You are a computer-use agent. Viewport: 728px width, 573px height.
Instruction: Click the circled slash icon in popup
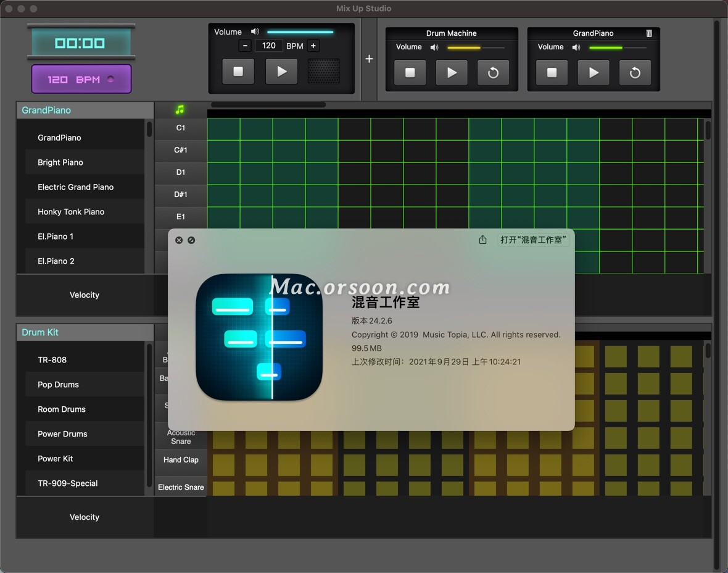191,240
